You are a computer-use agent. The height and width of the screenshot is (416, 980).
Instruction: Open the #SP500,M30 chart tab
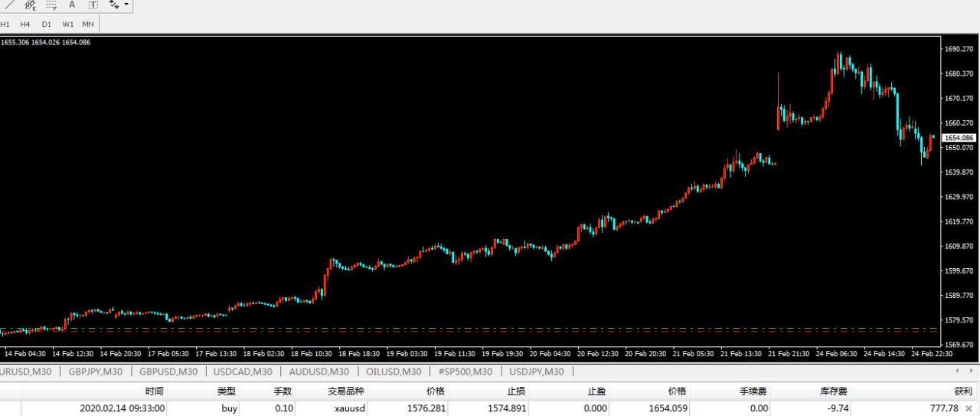(x=465, y=372)
